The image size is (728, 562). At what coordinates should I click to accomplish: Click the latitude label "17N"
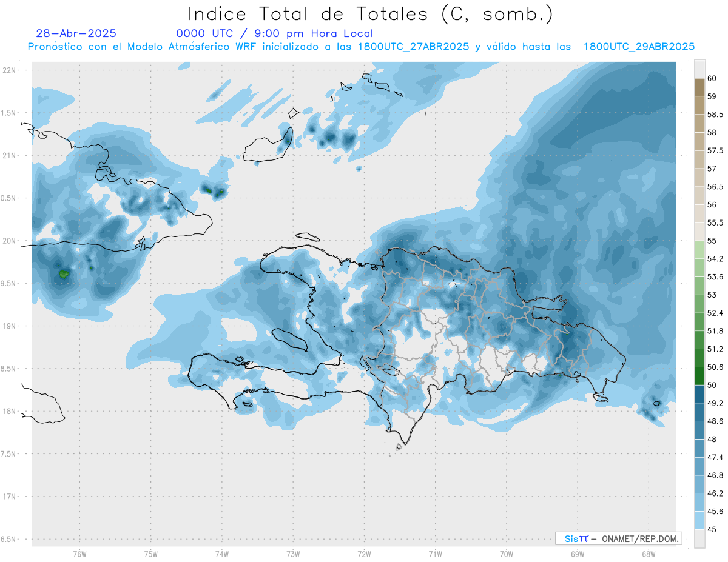coord(10,497)
